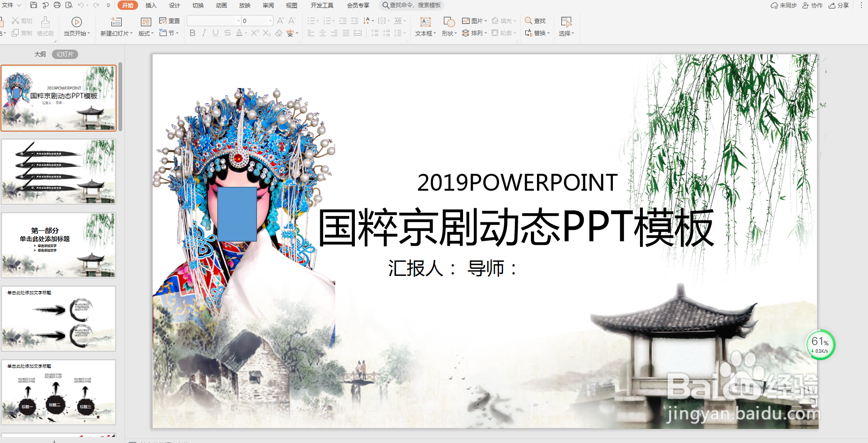Open the Member Exclusive (会员专享) tab

[358, 5]
